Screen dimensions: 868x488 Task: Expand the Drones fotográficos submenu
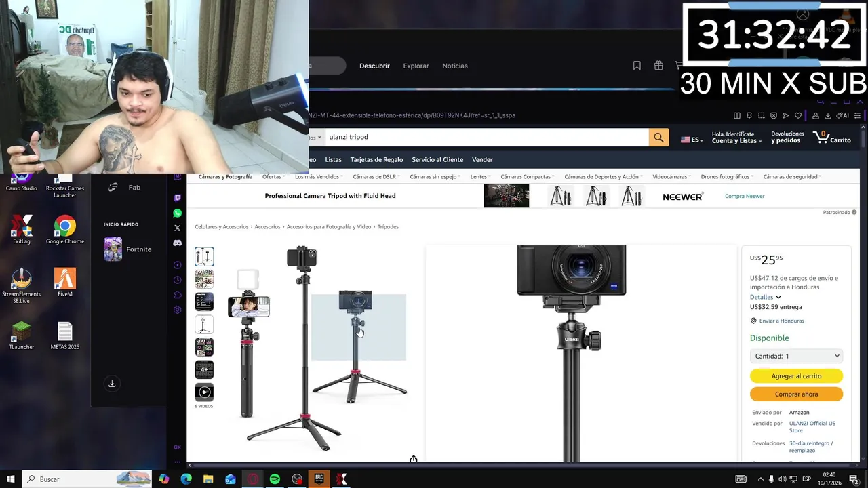tap(727, 176)
